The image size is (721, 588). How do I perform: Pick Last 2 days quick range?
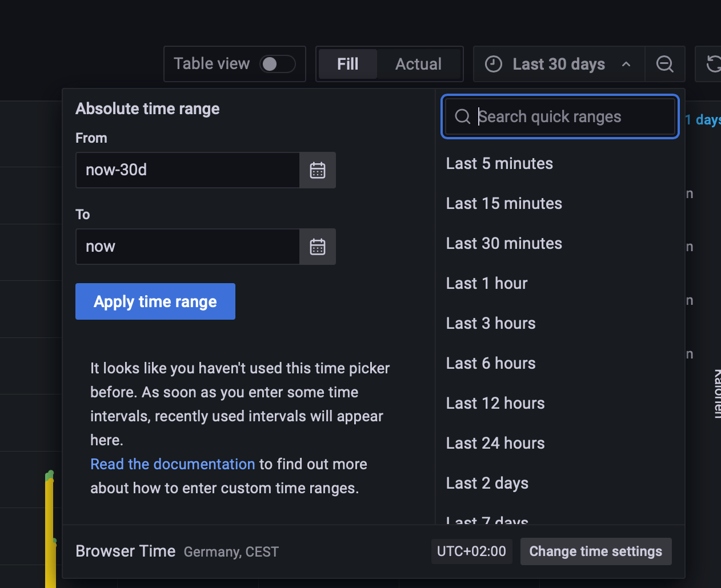click(x=487, y=484)
